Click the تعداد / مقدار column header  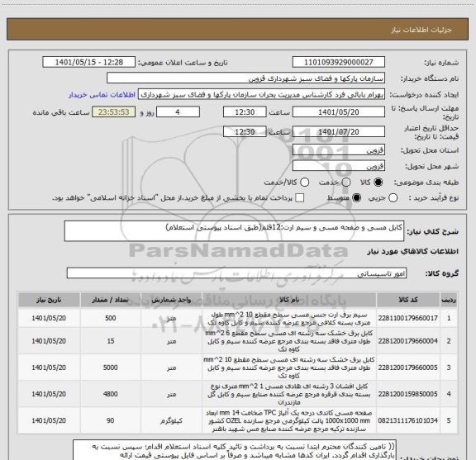coord(111,300)
